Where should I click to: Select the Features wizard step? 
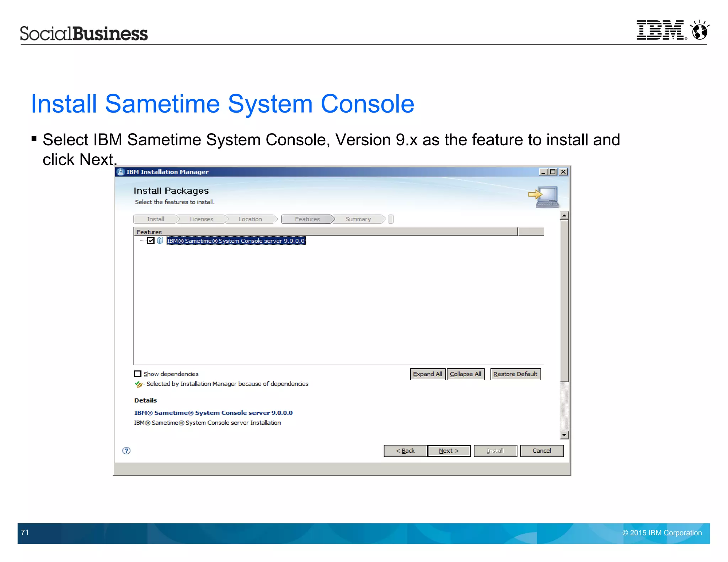point(307,219)
